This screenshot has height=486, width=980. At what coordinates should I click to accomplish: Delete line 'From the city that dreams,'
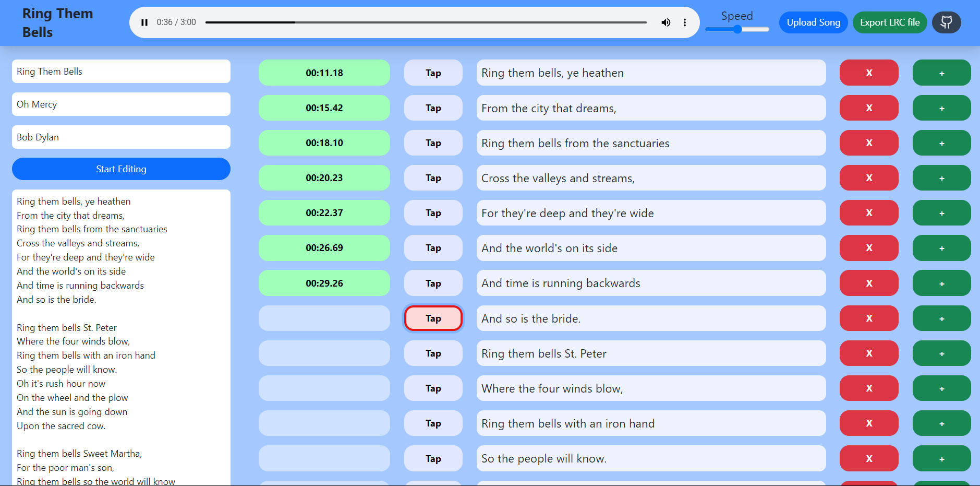tap(869, 108)
